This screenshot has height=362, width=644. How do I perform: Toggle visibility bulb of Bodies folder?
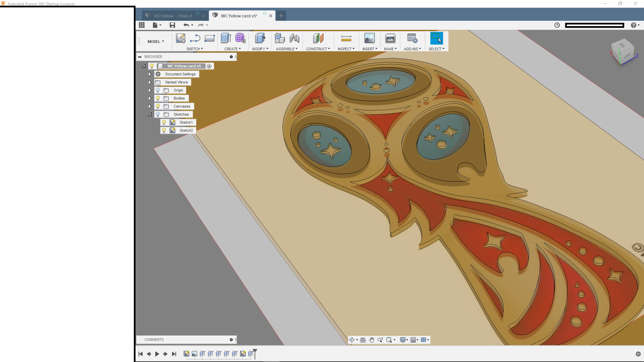tap(158, 98)
